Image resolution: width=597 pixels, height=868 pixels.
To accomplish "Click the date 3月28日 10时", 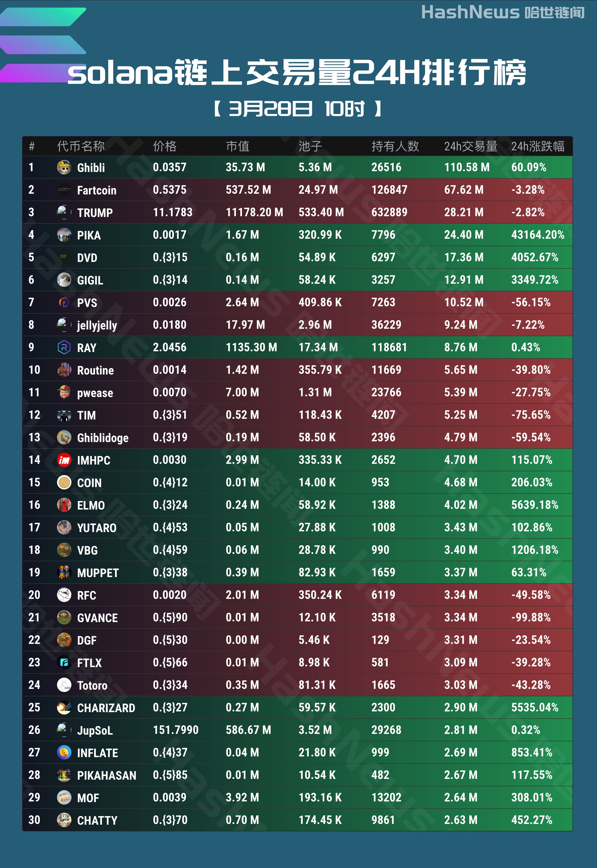I will pyautogui.click(x=297, y=109).
